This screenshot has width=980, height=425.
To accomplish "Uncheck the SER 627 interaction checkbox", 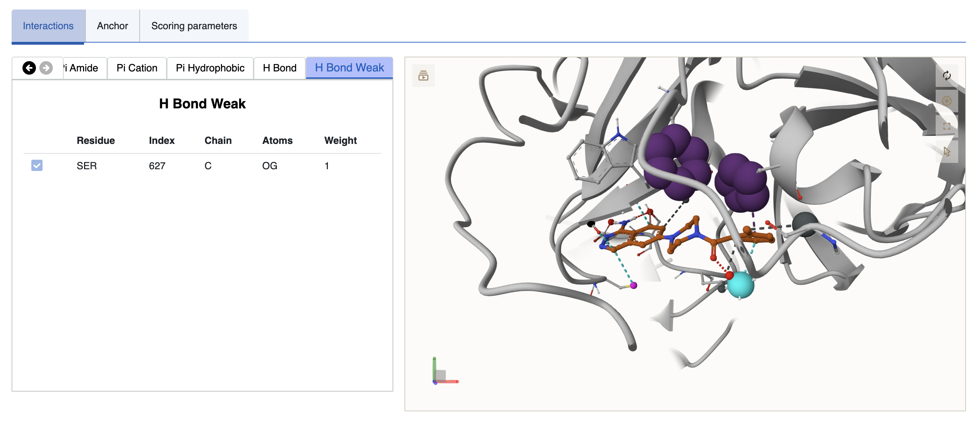I will click(x=37, y=165).
